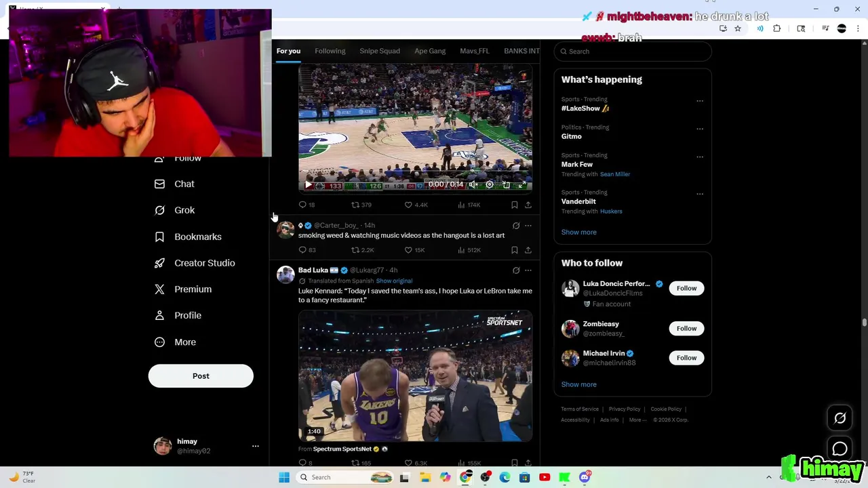This screenshot has width=868, height=488.
Task: Open Profile page from sidebar
Action: (x=177, y=315)
